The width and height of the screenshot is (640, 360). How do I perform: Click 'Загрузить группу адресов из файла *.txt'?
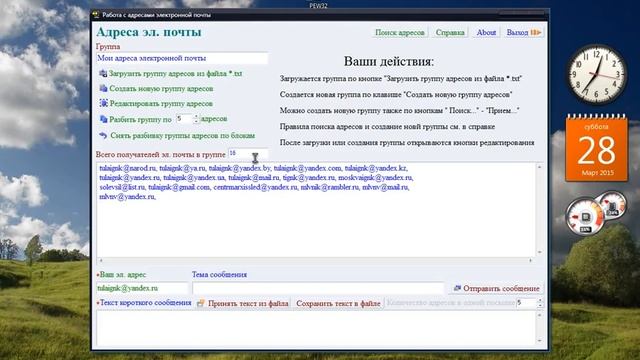(x=175, y=73)
